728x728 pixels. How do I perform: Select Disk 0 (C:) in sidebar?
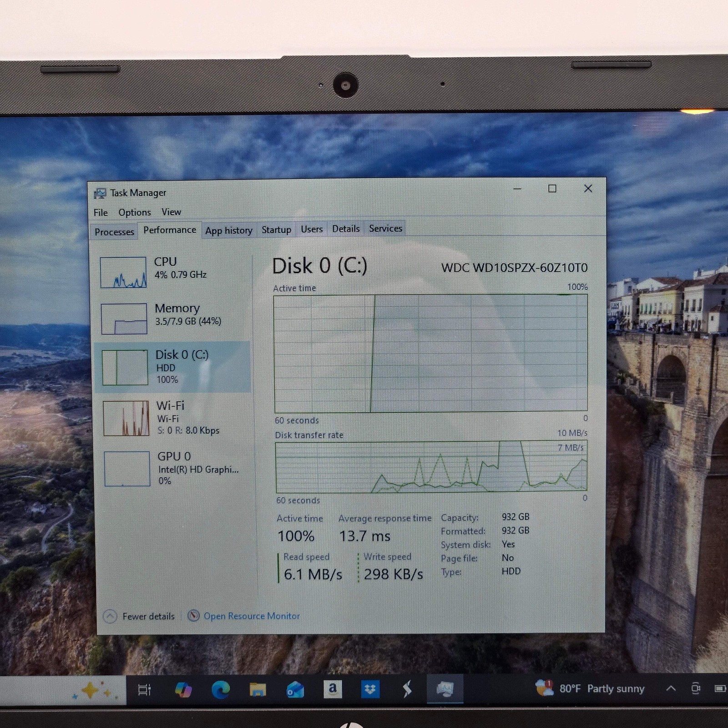pos(173,367)
